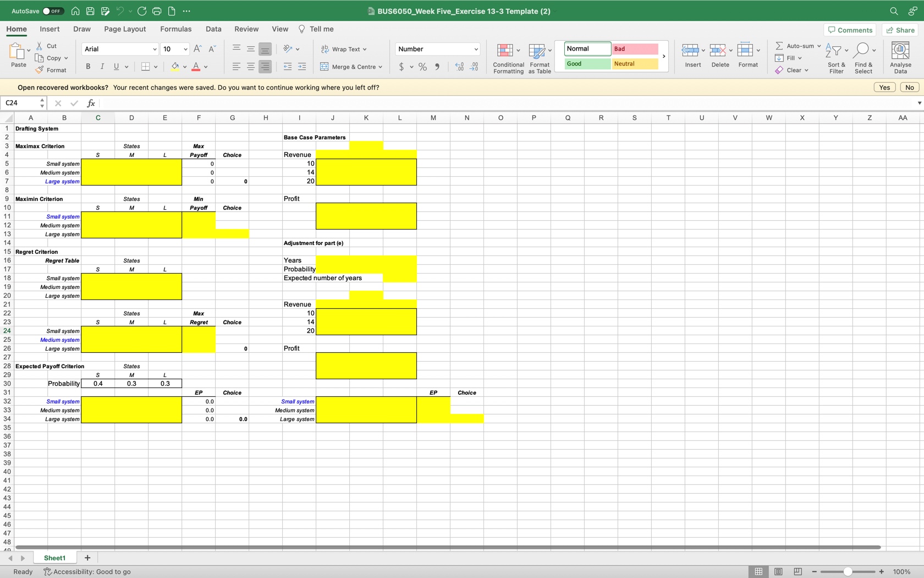Increase font size with large A icon
The image size is (924, 578).
click(x=197, y=49)
